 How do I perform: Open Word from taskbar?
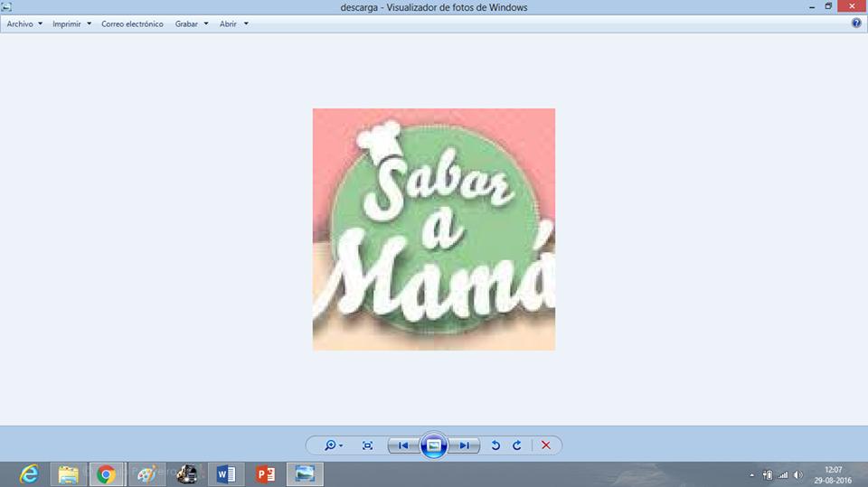tap(226, 474)
